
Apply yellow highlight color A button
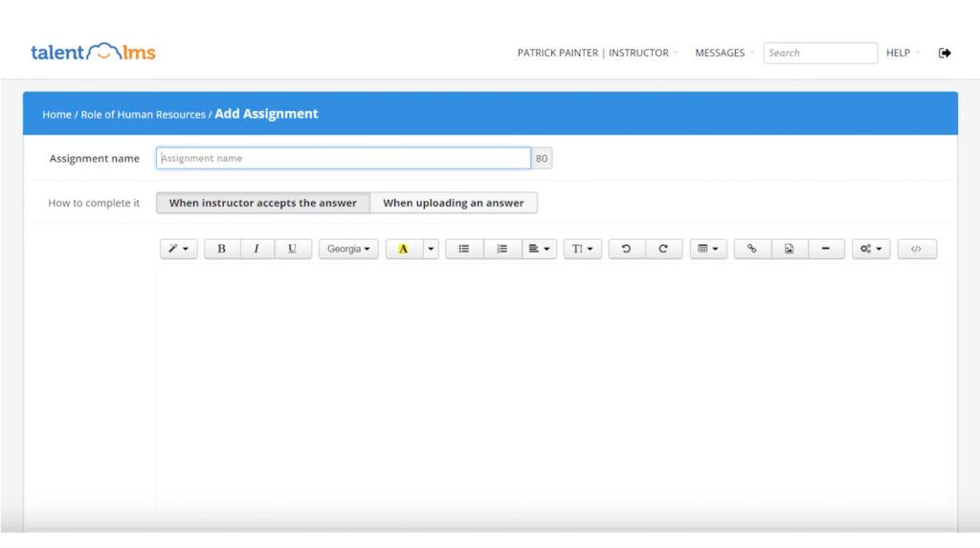point(404,249)
